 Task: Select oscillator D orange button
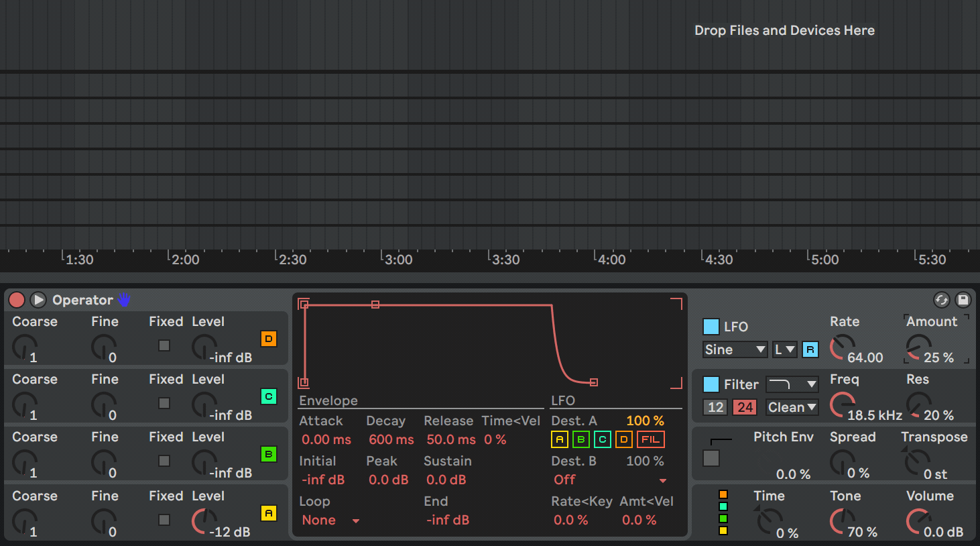(268, 339)
